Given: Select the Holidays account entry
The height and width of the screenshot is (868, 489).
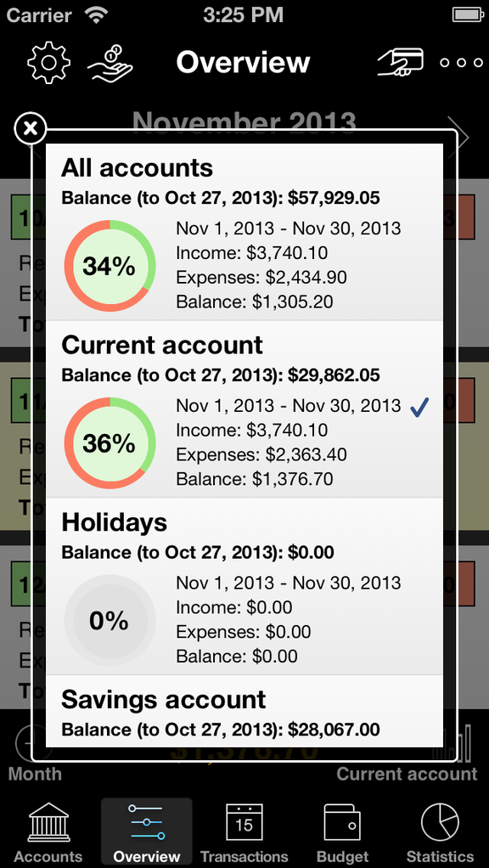Looking at the screenshot, I should 244,586.
